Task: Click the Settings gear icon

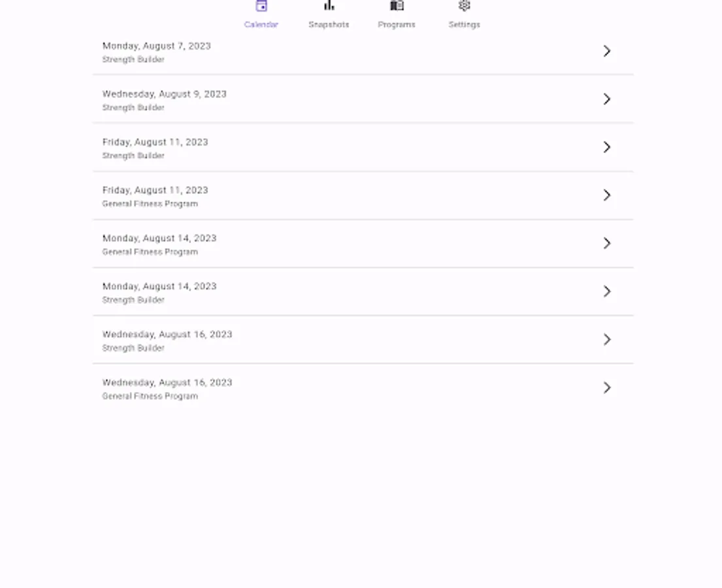Action: point(464,6)
